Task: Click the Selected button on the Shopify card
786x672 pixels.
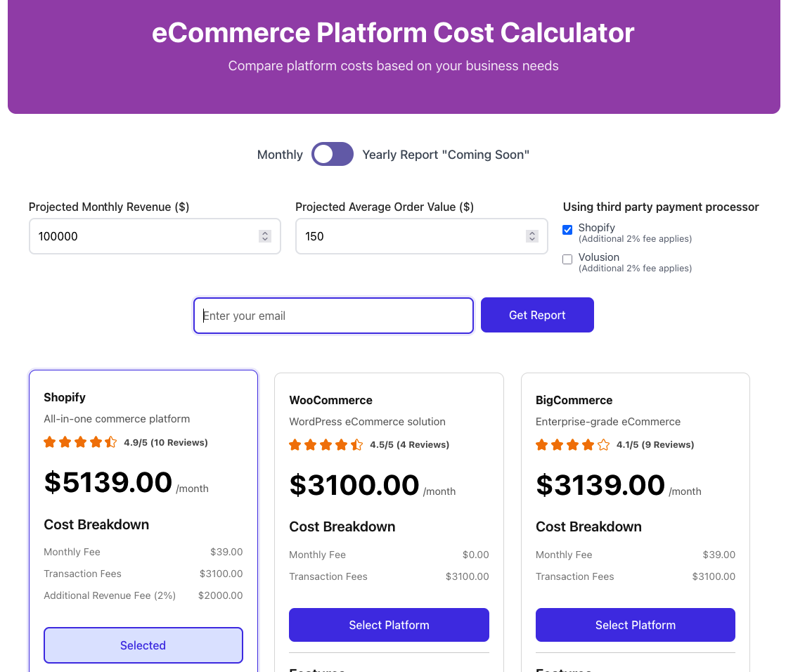Action: click(x=143, y=645)
